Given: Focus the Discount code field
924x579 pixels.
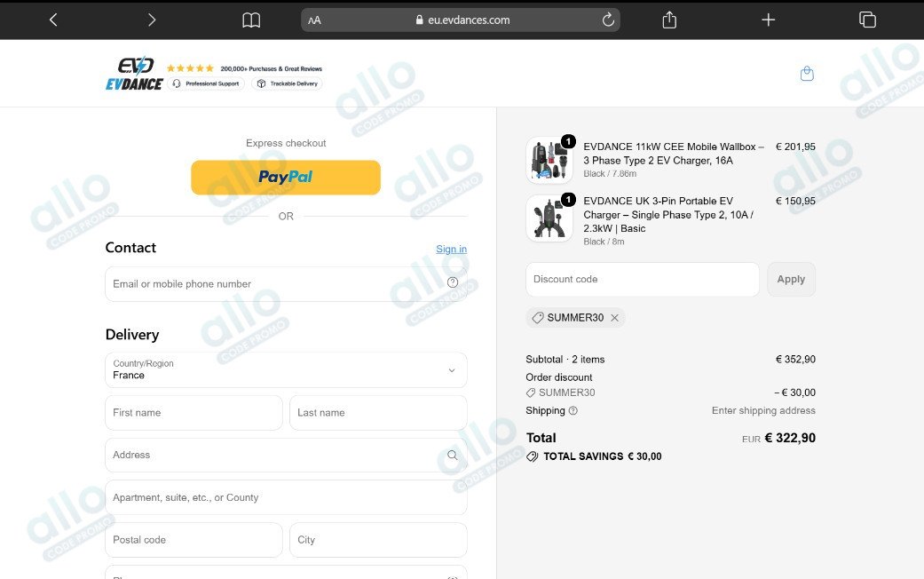Looking at the screenshot, I should click(x=643, y=279).
